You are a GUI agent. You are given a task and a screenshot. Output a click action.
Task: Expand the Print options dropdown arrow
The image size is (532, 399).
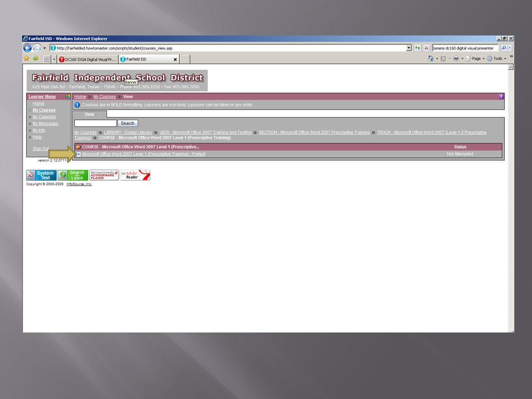coord(462,59)
